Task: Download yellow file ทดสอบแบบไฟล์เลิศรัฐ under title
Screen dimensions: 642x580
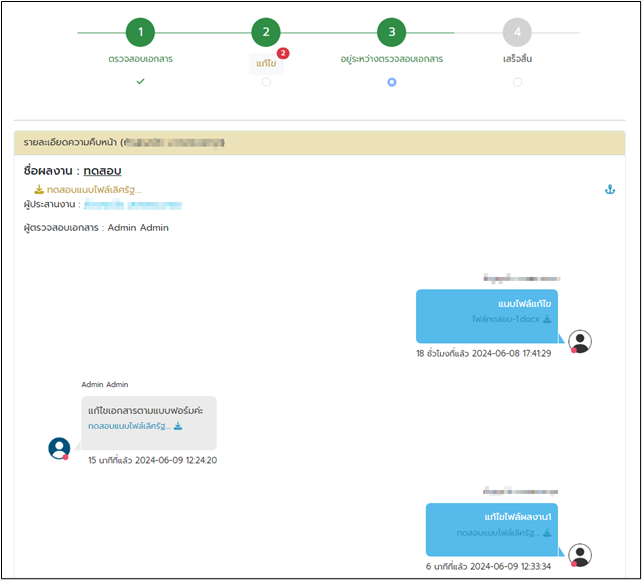Action: click(94, 190)
